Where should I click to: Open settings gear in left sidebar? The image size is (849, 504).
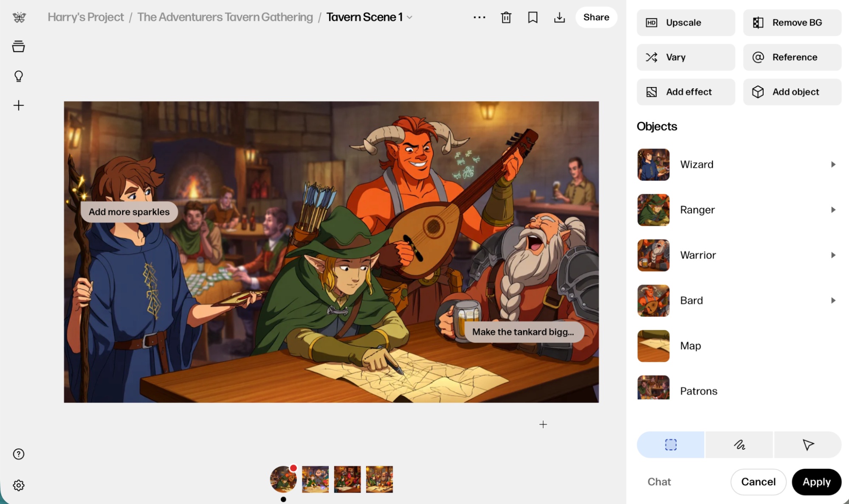point(19,485)
